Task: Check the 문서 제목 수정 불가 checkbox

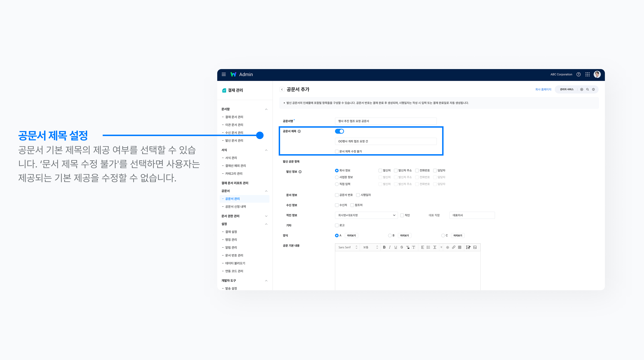Action: pos(337,152)
